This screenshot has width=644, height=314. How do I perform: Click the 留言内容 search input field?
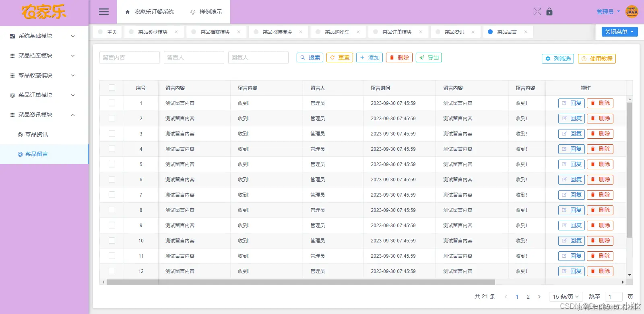click(130, 57)
